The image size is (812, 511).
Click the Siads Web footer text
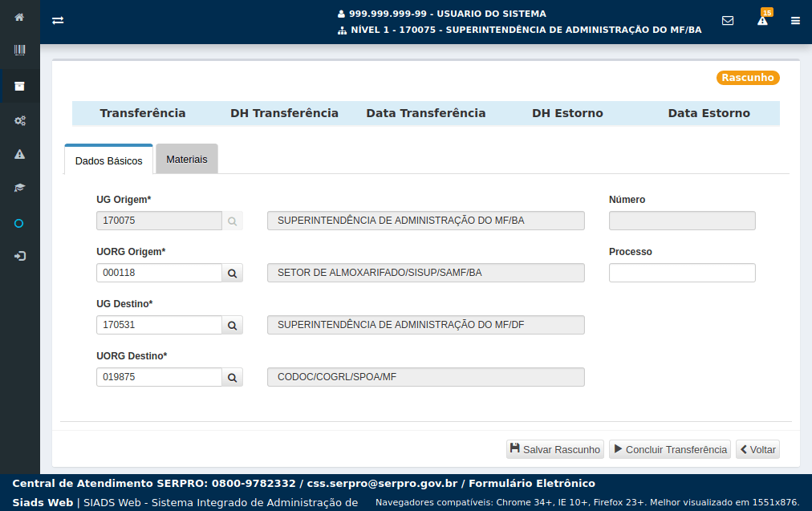coord(43,502)
